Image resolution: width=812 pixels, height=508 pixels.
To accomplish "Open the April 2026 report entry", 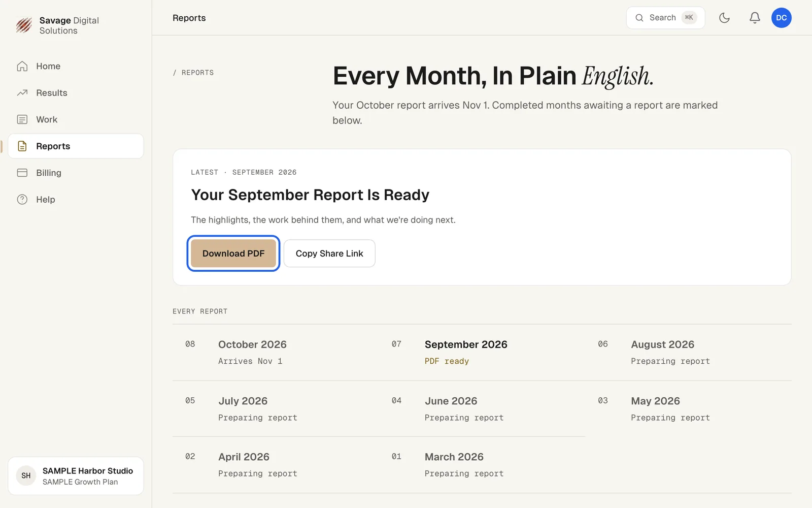I will coord(276,465).
